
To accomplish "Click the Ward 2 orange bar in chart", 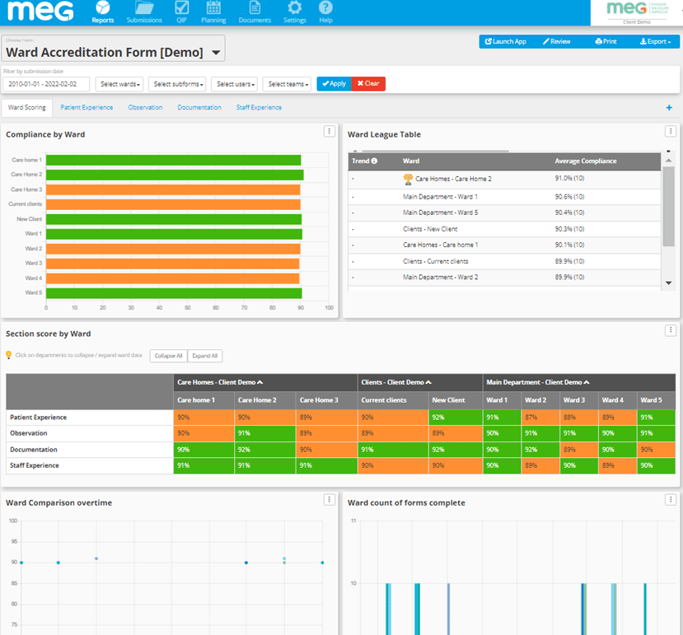I will (x=173, y=249).
